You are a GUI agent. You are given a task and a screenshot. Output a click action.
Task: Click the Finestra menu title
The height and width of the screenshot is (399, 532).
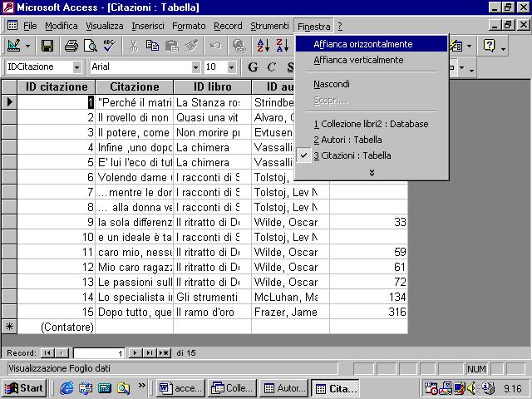[x=314, y=26]
